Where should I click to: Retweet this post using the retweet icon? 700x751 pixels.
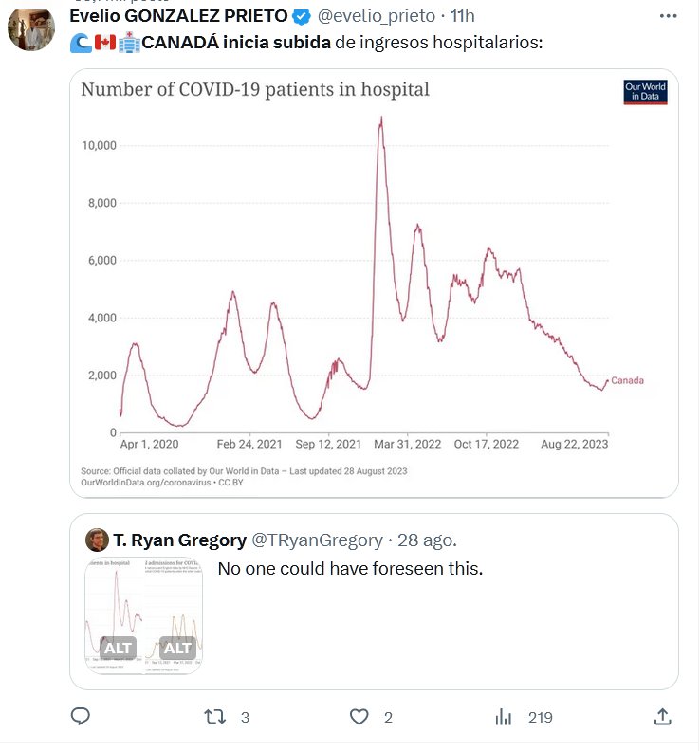[x=216, y=717]
